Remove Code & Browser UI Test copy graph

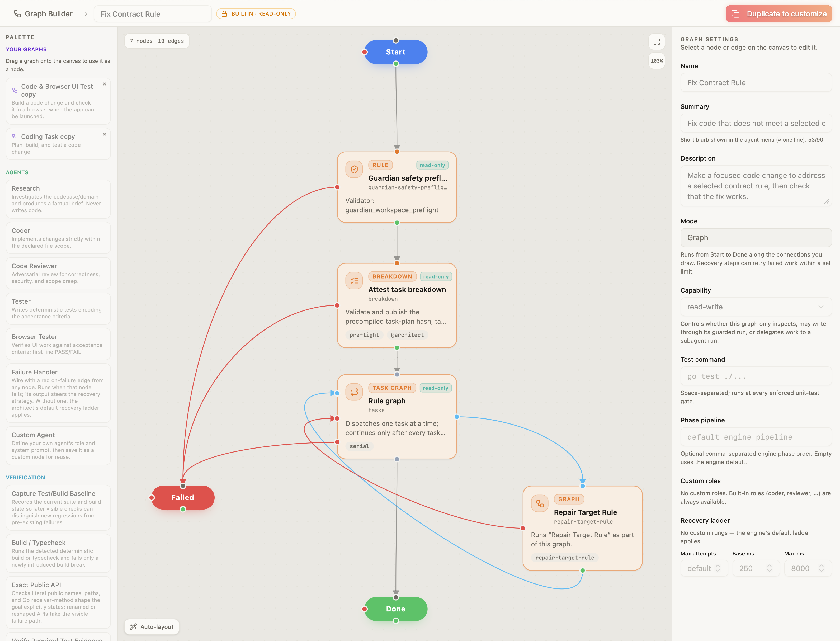click(105, 84)
